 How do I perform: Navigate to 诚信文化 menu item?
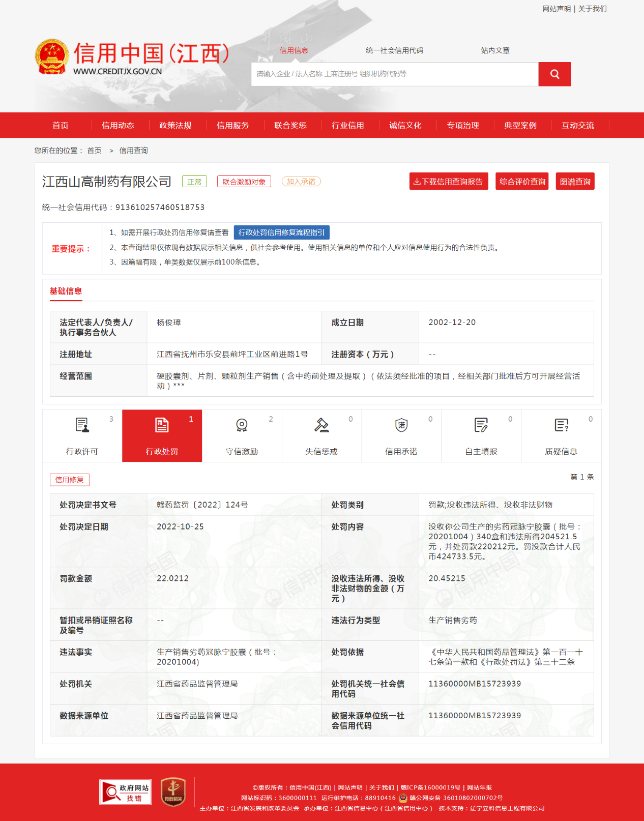click(x=405, y=125)
